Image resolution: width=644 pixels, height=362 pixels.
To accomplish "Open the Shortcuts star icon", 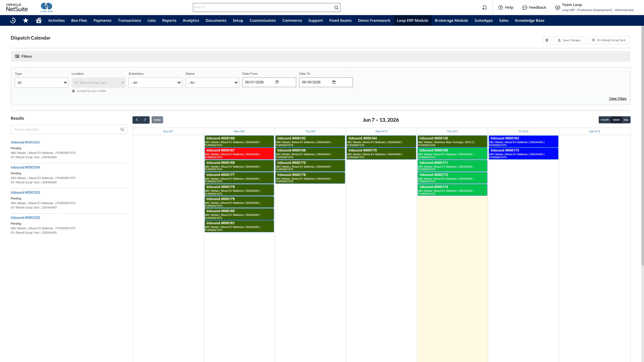I will (x=26, y=20).
